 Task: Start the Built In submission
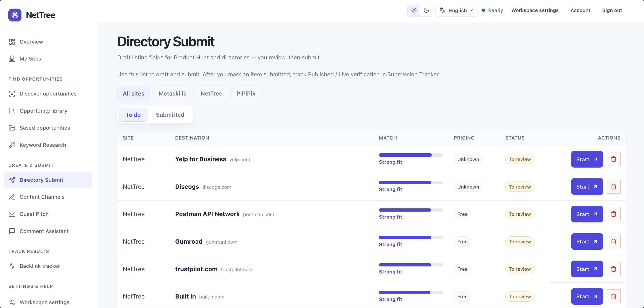pos(587,296)
